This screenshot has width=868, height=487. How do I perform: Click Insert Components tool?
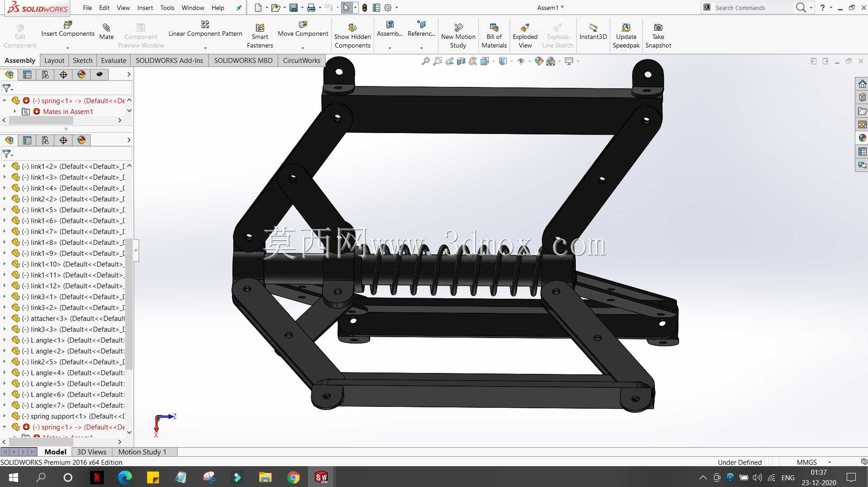(x=68, y=29)
